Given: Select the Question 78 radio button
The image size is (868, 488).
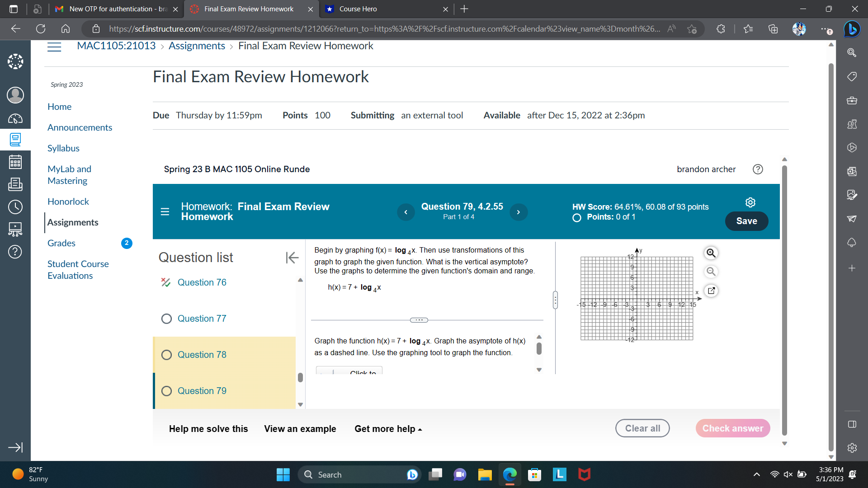Looking at the screenshot, I should 166,355.
